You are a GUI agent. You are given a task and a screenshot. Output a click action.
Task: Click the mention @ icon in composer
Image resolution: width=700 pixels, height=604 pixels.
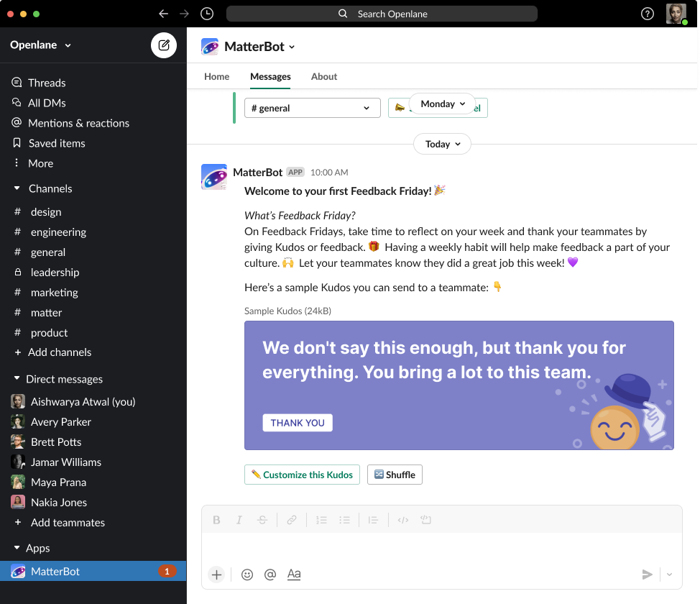270,575
